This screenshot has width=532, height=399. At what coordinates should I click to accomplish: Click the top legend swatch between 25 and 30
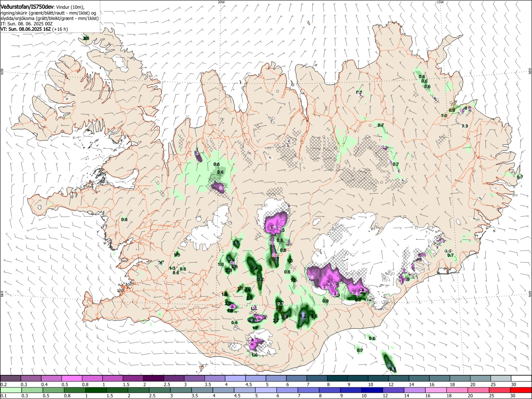coord(501,379)
